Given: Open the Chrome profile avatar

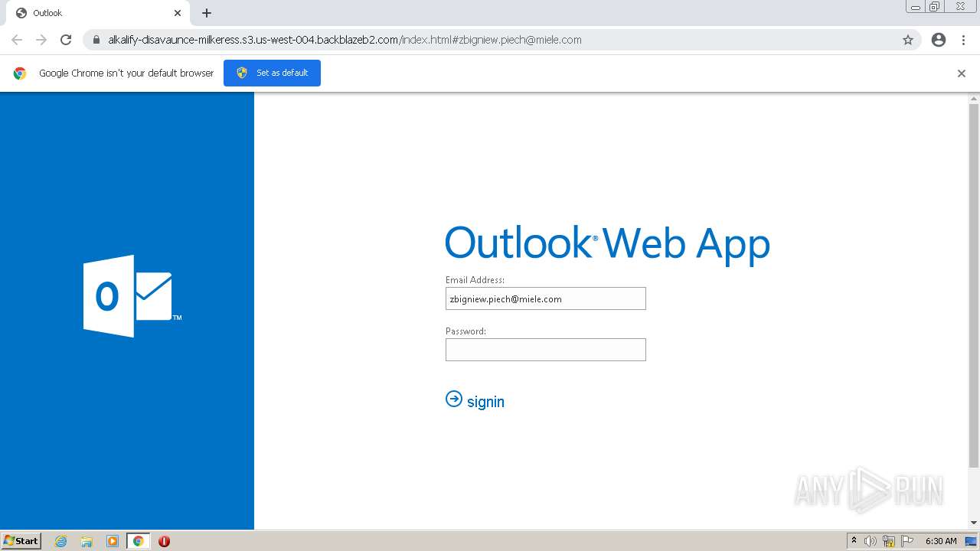Looking at the screenshot, I should point(939,40).
